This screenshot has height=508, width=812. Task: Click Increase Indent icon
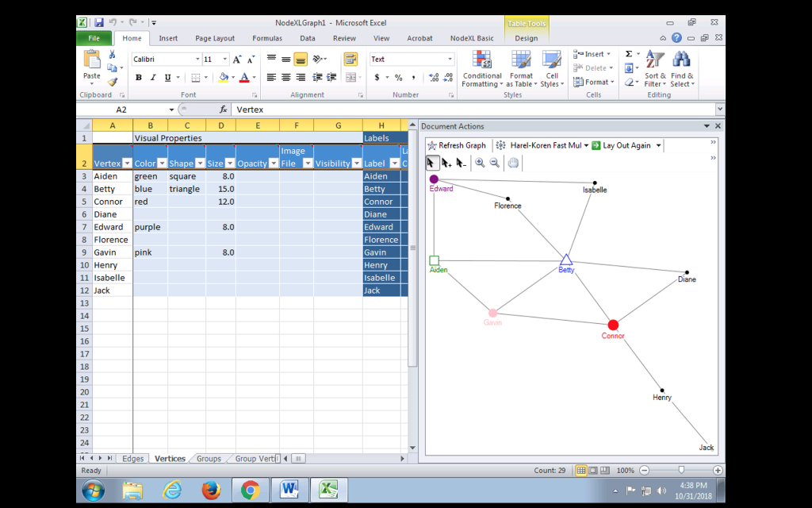pyautogui.click(x=331, y=78)
